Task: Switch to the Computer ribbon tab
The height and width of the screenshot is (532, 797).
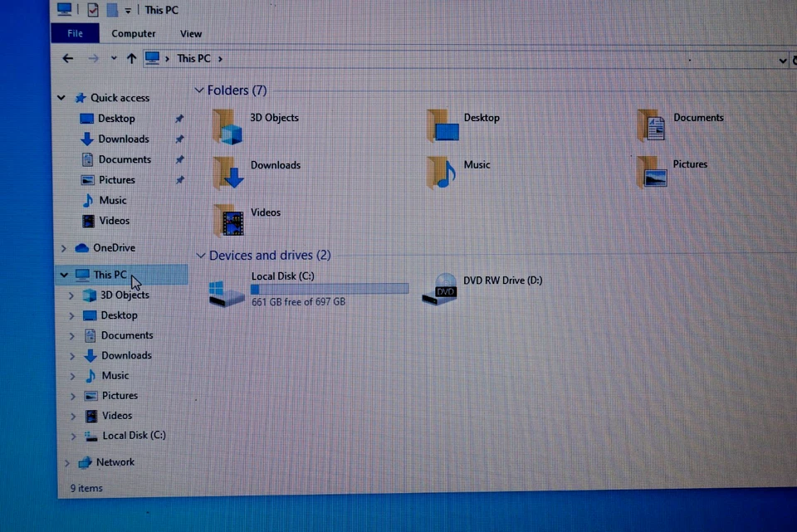Action: pos(133,33)
